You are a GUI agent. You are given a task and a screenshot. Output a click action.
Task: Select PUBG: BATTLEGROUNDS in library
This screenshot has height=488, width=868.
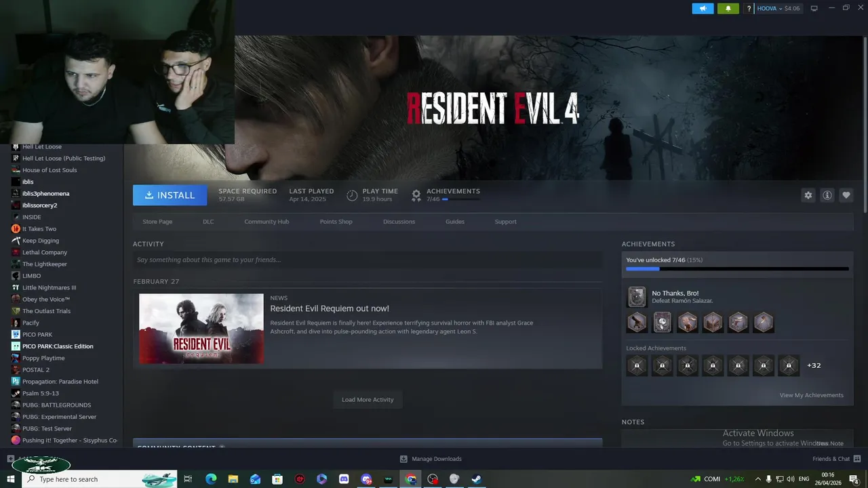(58, 405)
